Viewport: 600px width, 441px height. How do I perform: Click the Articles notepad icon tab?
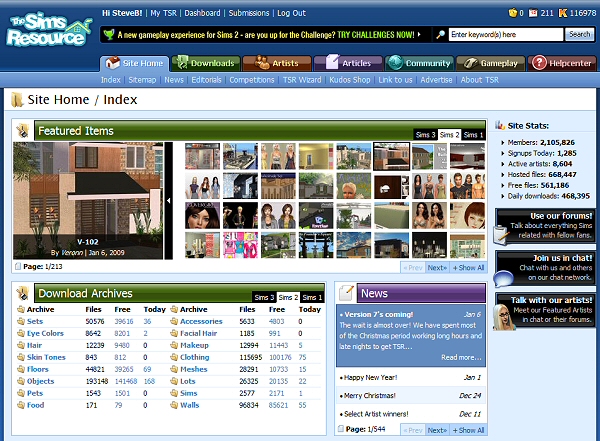point(350,63)
